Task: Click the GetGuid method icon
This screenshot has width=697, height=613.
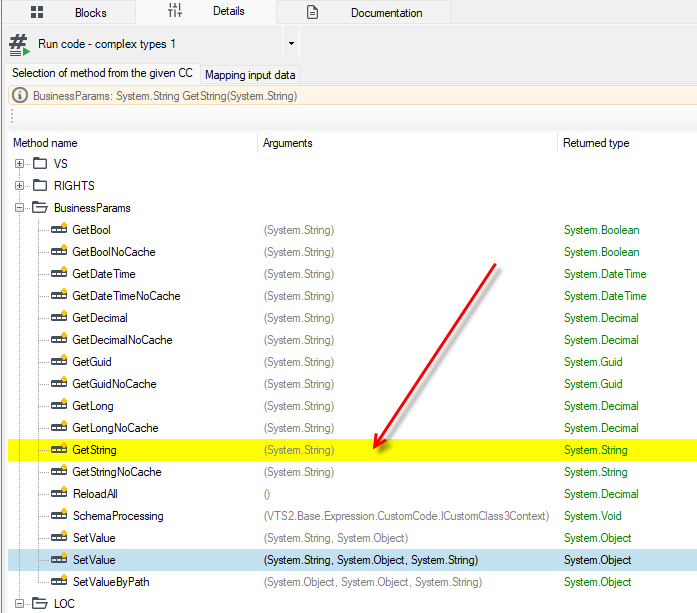Action: [x=59, y=361]
